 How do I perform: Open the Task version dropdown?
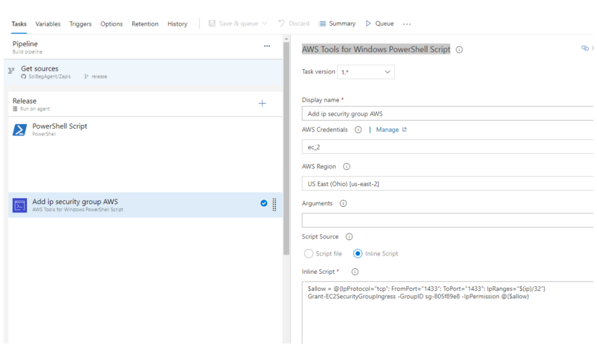tap(366, 72)
